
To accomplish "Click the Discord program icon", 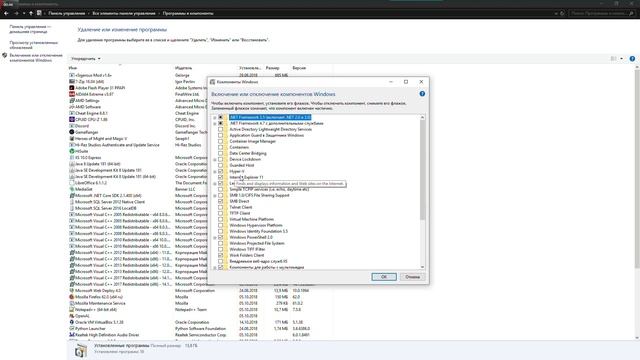I will 72,126.
